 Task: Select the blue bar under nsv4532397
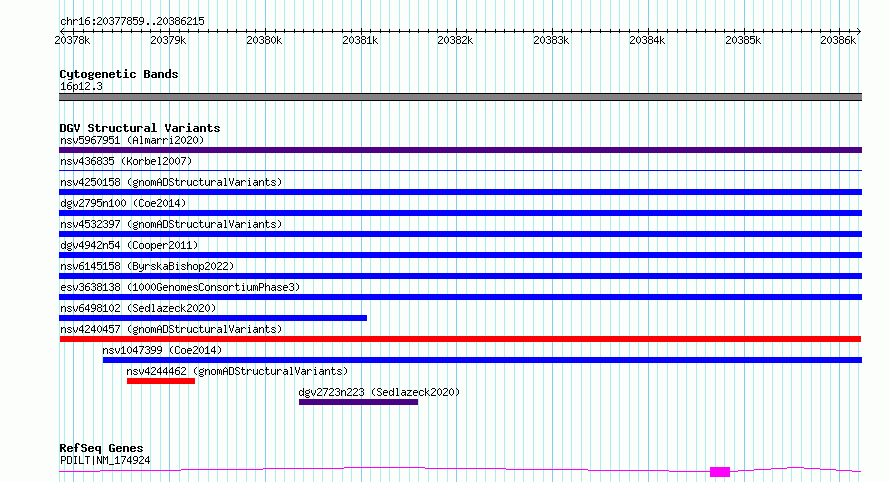point(460,234)
